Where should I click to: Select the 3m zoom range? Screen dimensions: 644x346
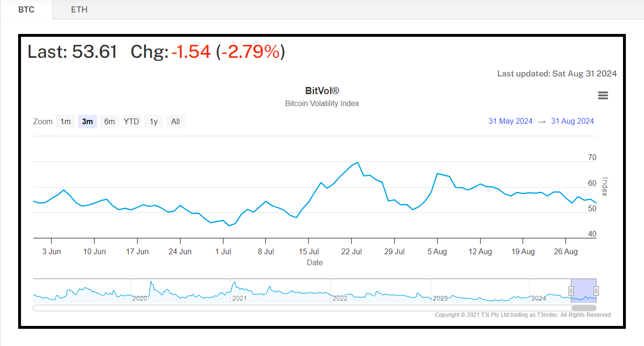pyautogui.click(x=87, y=121)
